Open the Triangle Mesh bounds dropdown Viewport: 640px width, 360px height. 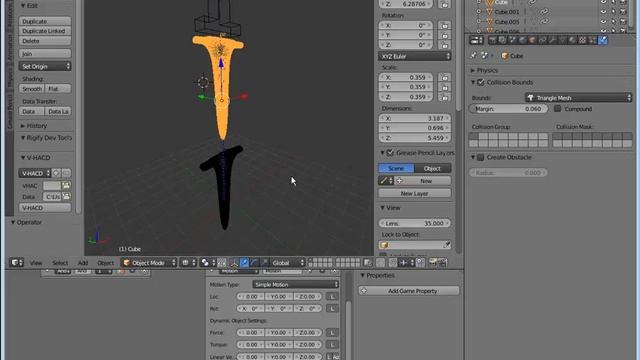click(578, 98)
